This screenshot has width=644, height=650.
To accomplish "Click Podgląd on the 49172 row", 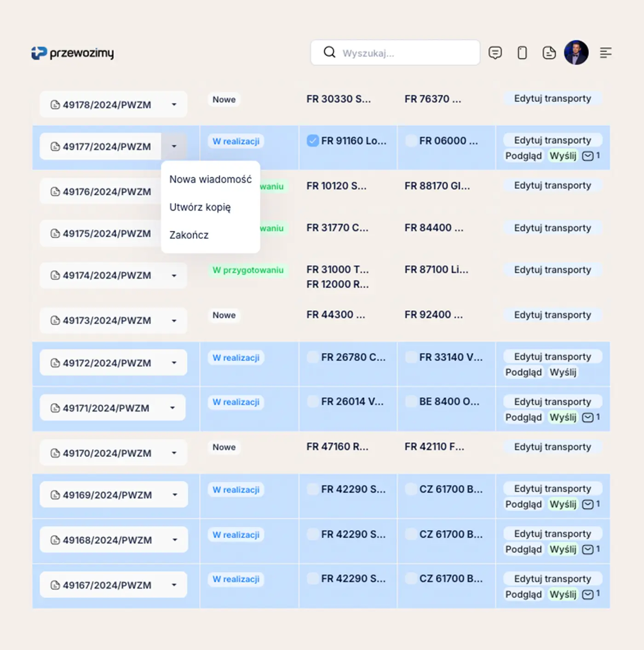I will tap(523, 372).
